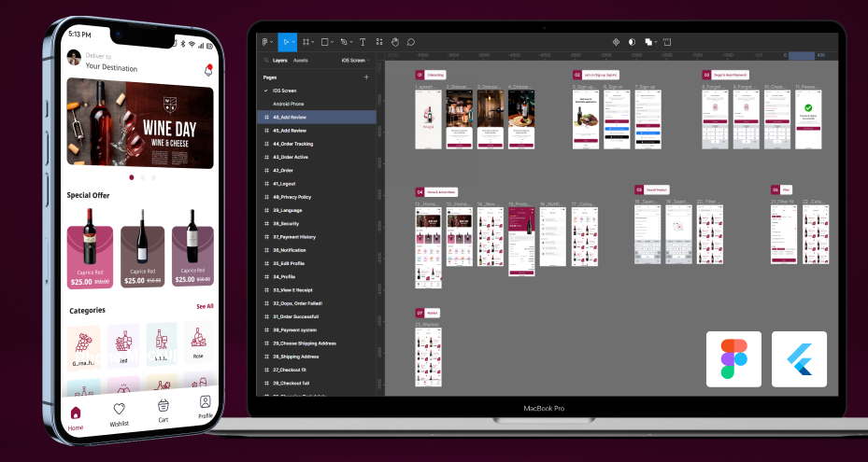Open the Figma main menu dropdown
This screenshot has width=868, height=462.
point(266,42)
